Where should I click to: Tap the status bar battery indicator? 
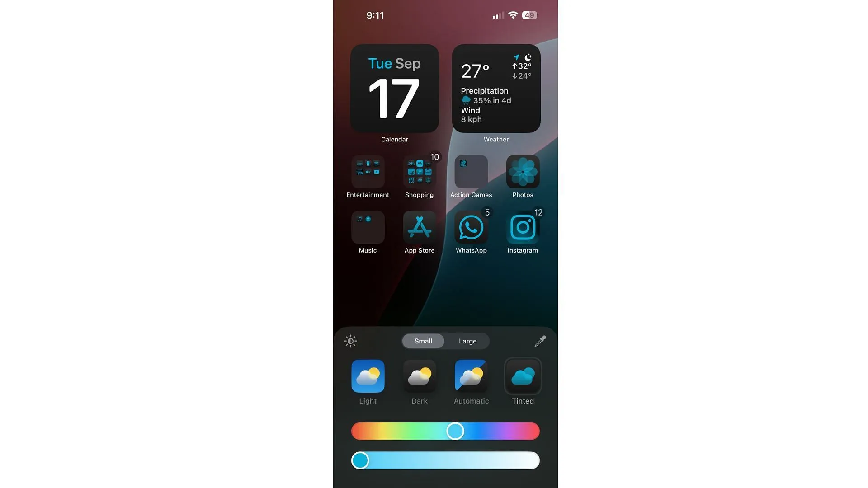click(529, 15)
